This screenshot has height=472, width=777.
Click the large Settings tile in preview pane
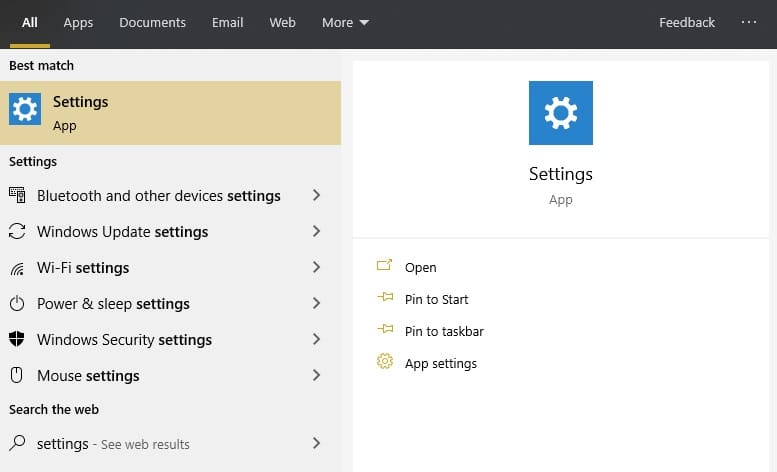560,113
